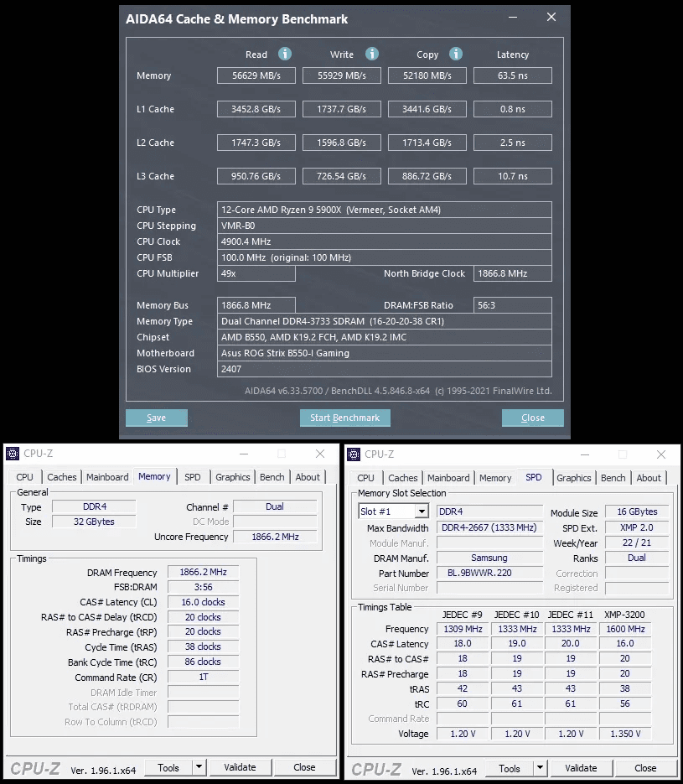
Task: Click Memory Write value 55929 MB/s
Action: click(x=342, y=75)
